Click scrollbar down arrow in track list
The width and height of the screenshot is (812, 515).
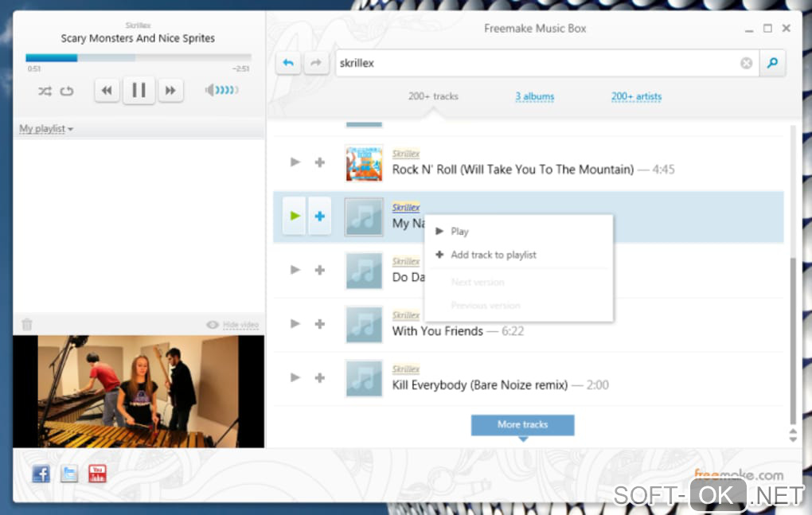793,439
